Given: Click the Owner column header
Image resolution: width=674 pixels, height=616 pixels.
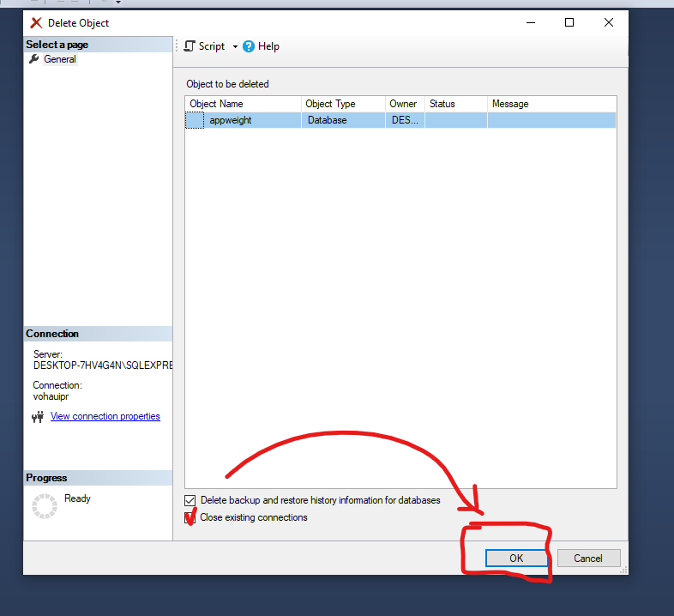Looking at the screenshot, I should pos(405,104).
